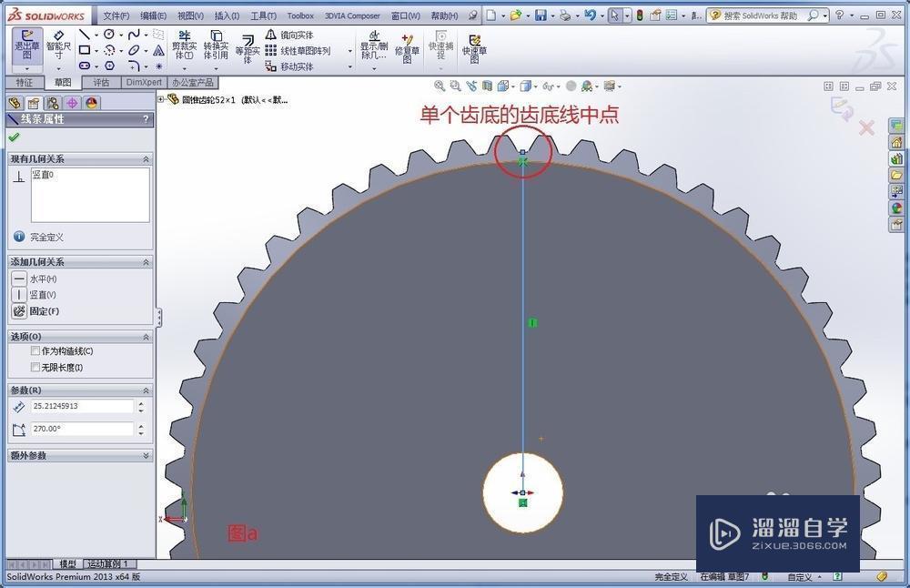Open the DisplayManager tab icon

(x=91, y=104)
